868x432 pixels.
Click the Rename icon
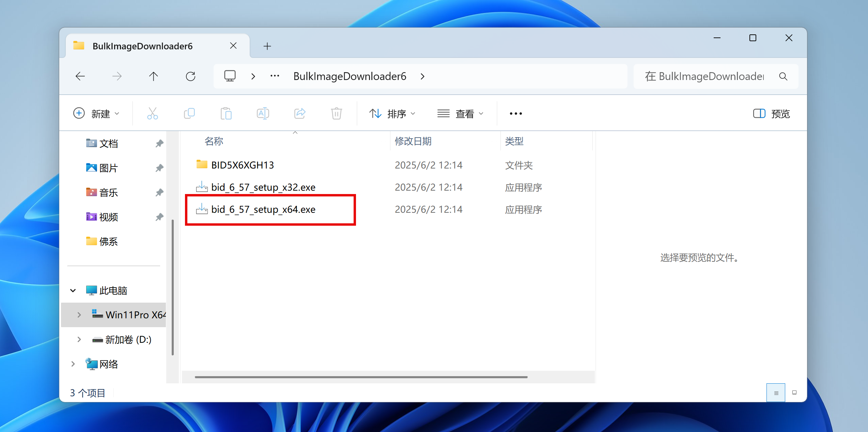coord(263,113)
